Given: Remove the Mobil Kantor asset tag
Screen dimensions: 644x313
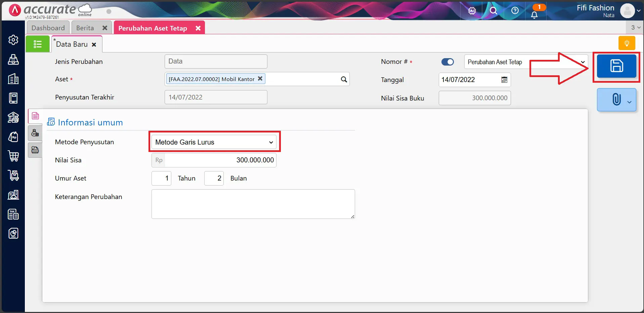Looking at the screenshot, I should pos(260,79).
